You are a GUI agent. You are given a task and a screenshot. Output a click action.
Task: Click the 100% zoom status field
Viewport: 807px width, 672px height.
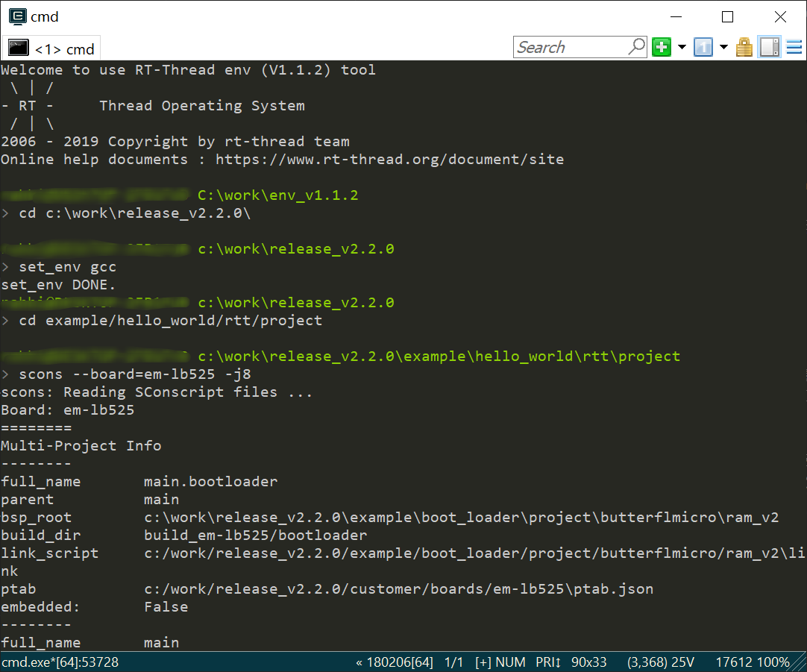coord(773,662)
